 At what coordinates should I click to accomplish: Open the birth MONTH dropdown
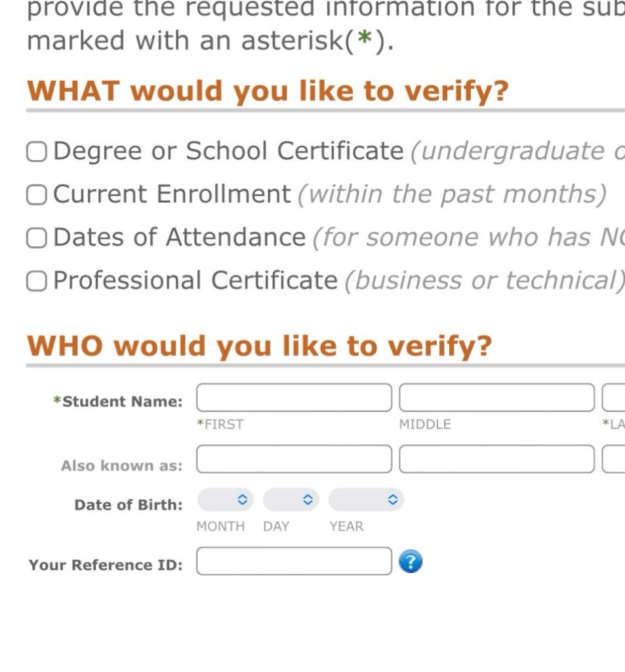point(226,499)
